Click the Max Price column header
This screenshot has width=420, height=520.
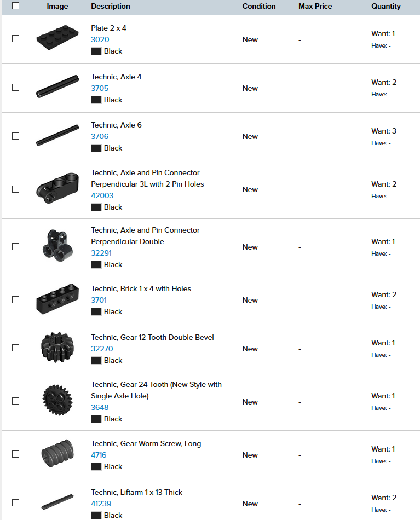pyautogui.click(x=315, y=7)
